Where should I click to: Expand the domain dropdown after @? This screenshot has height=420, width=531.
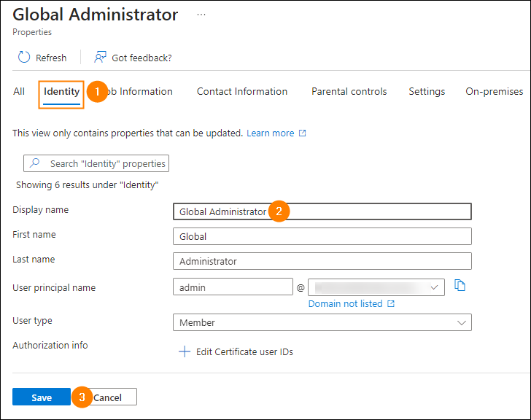point(376,287)
